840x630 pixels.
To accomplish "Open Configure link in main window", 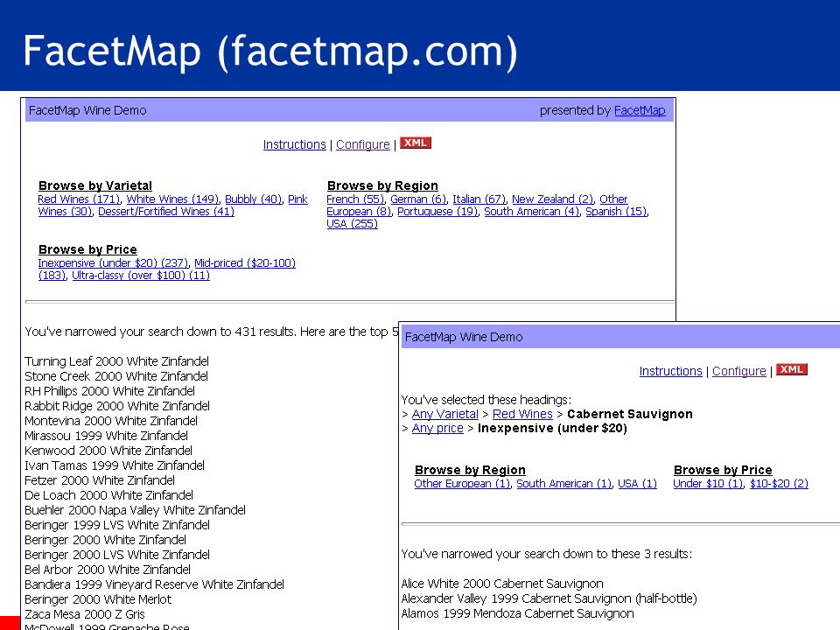I will coord(362,144).
